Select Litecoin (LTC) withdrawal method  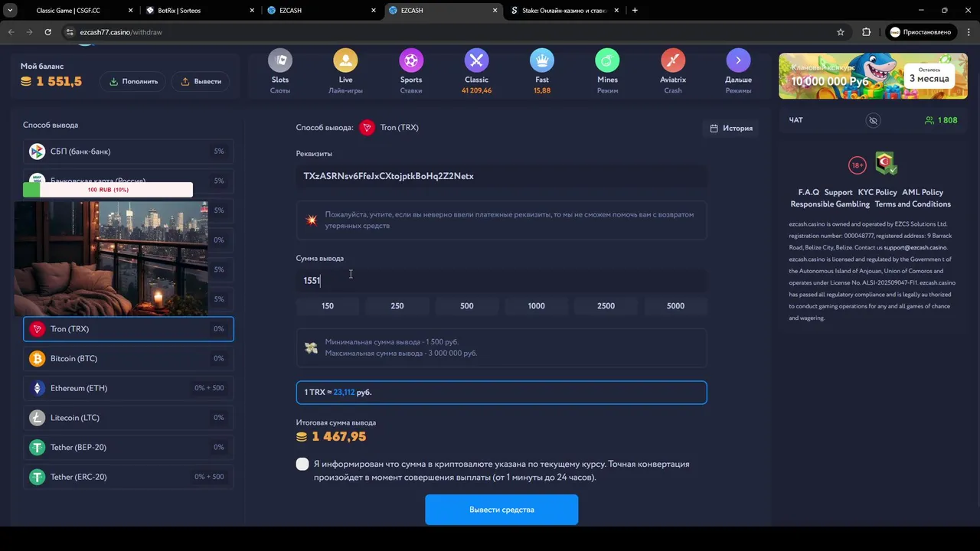point(129,418)
